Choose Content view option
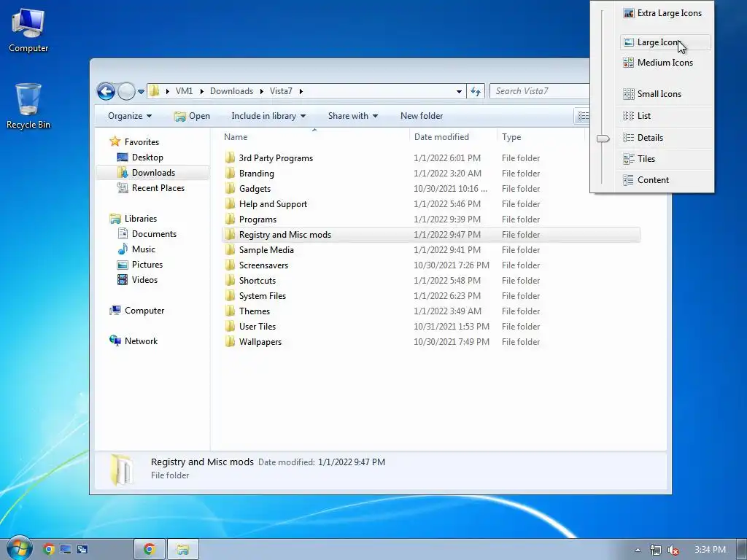The height and width of the screenshot is (560, 747). coord(665,180)
